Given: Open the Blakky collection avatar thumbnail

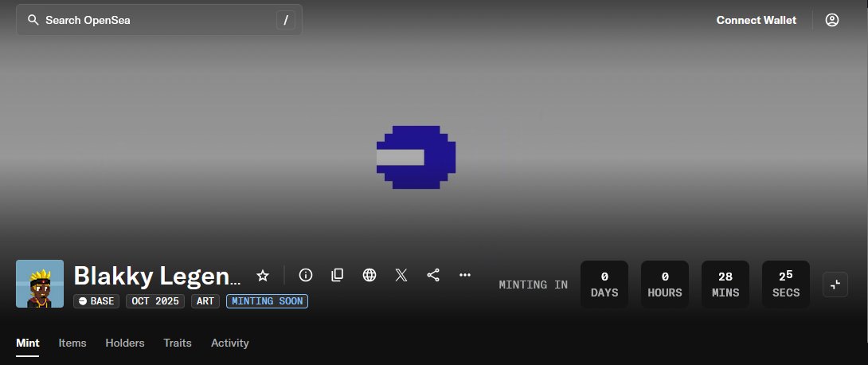Looking at the screenshot, I should click(40, 284).
